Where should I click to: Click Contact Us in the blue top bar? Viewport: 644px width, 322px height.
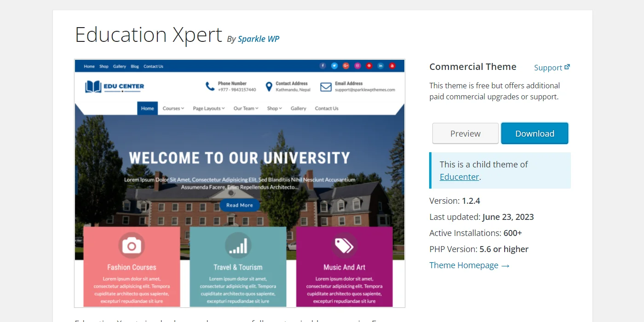pos(153,66)
